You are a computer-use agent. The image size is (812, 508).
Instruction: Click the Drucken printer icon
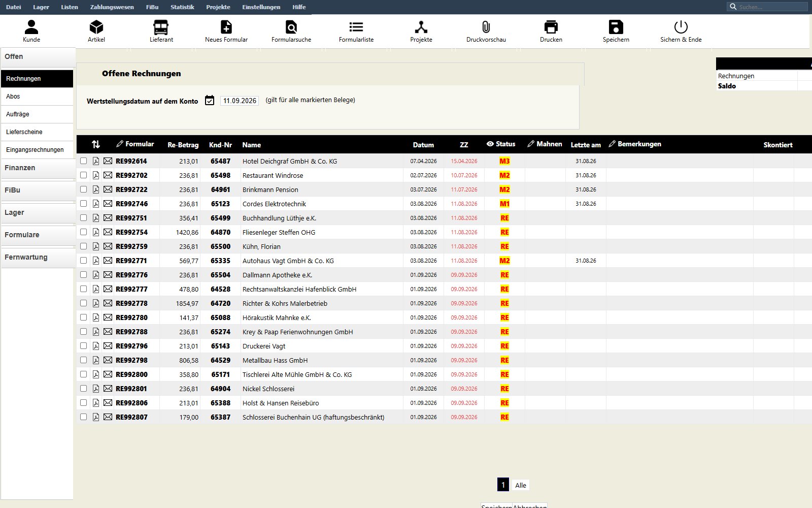[x=551, y=27]
